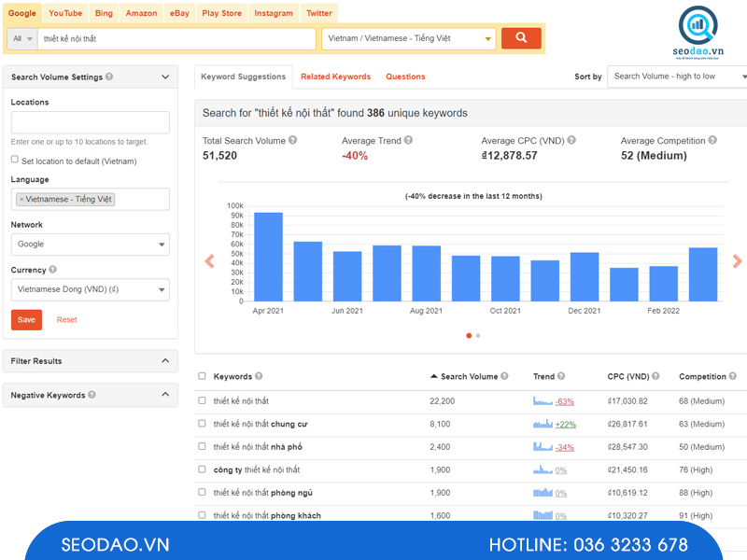Click the left chart navigation arrow

[210, 261]
